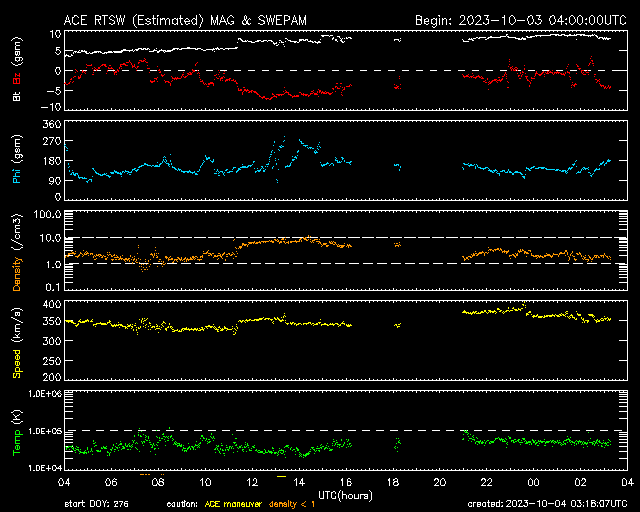Image resolution: width=640 pixels, height=512 pixels.
Task: Click the "14" hour tick label
Action: coord(299,482)
